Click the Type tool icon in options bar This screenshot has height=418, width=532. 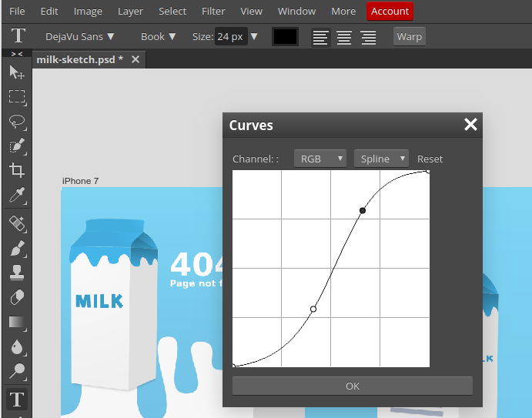pos(18,35)
